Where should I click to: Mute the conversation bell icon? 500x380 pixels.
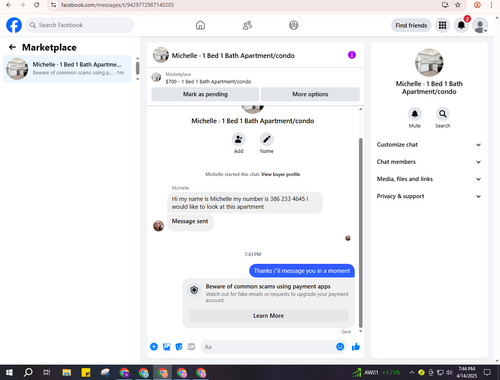coord(415,114)
